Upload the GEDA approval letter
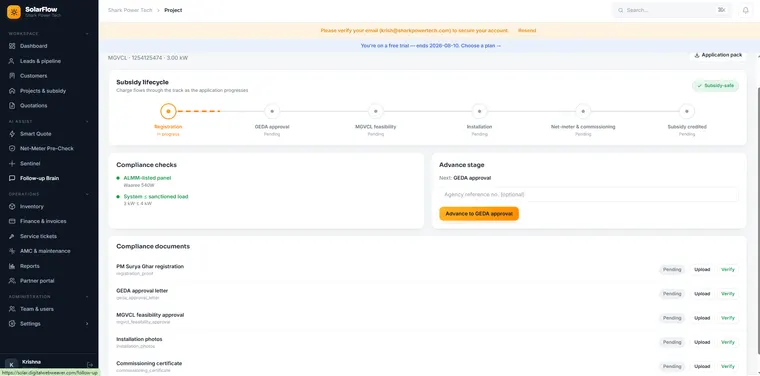 702,294
